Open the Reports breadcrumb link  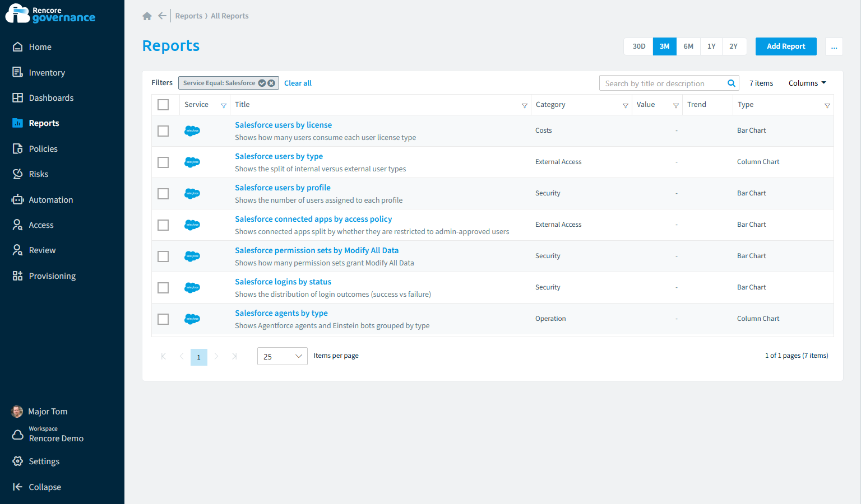[x=188, y=16]
